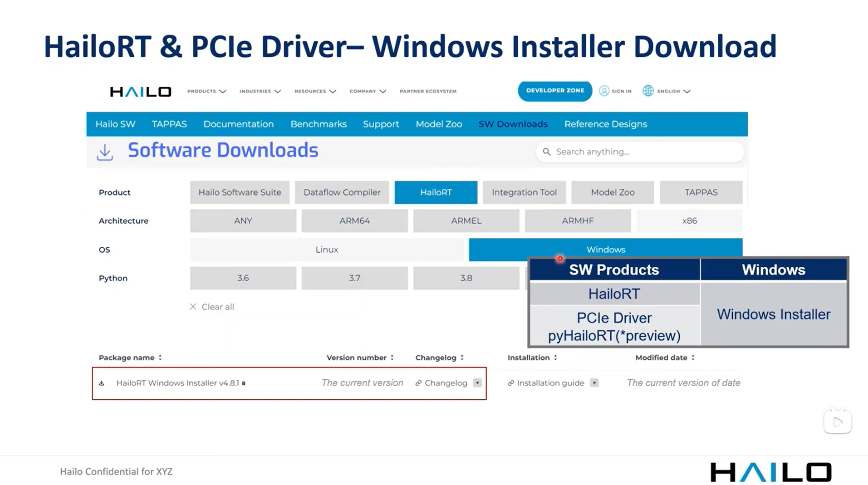Open the SW Downloads tab

[513, 124]
